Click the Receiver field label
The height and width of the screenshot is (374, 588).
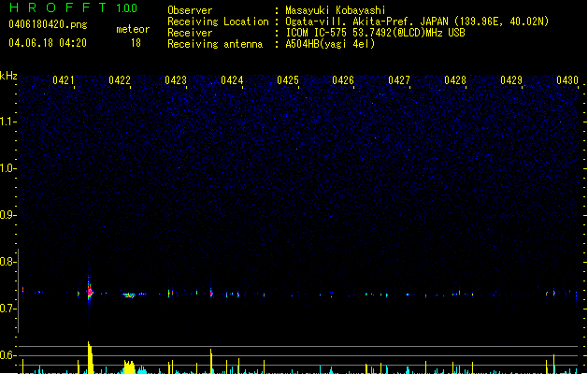(x=190, y=33)
